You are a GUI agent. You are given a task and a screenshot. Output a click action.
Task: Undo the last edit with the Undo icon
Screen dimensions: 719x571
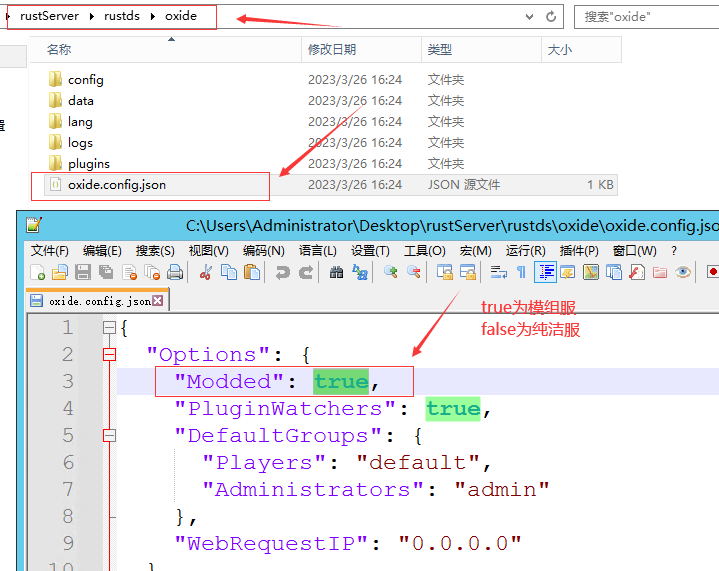coord(282,272)
